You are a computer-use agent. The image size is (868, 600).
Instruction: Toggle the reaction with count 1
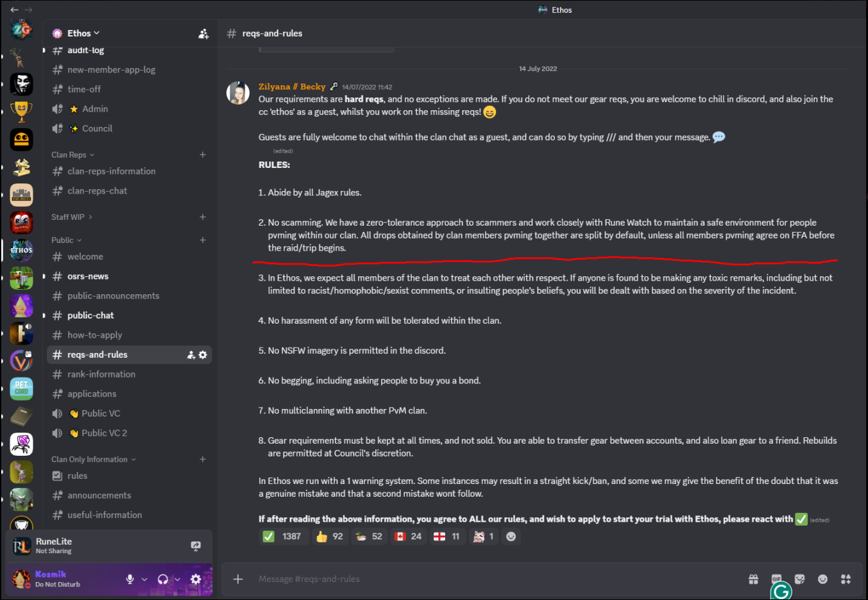click(483, 537)
